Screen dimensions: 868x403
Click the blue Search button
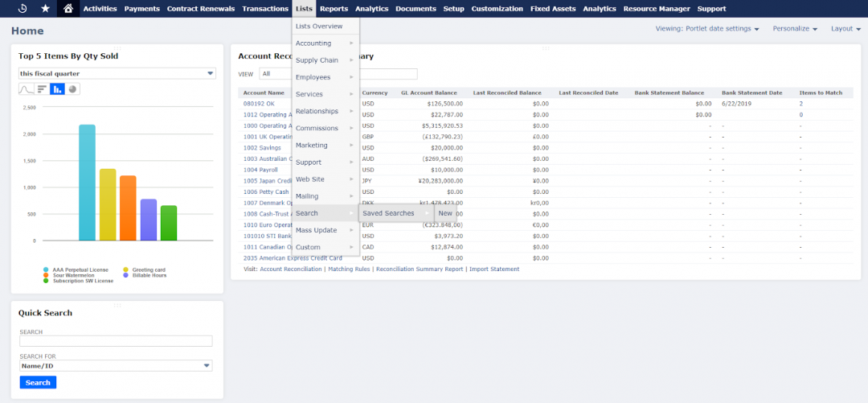point(38,383)
